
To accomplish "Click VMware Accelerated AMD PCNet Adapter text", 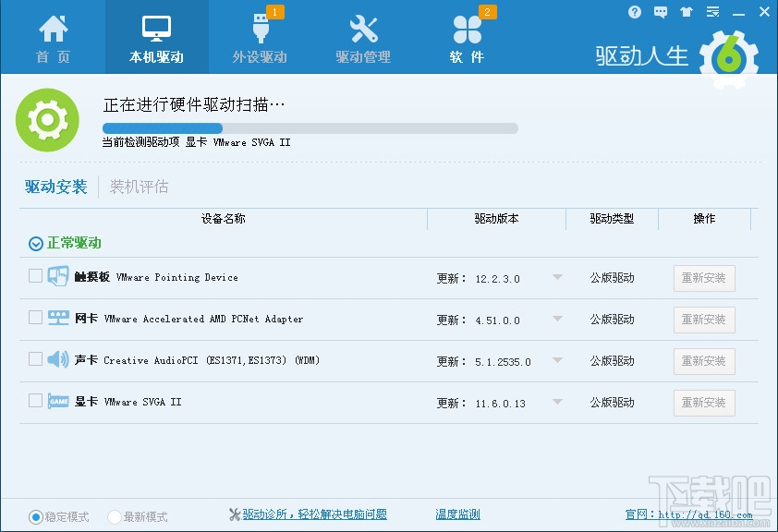I will pos(203,319).
